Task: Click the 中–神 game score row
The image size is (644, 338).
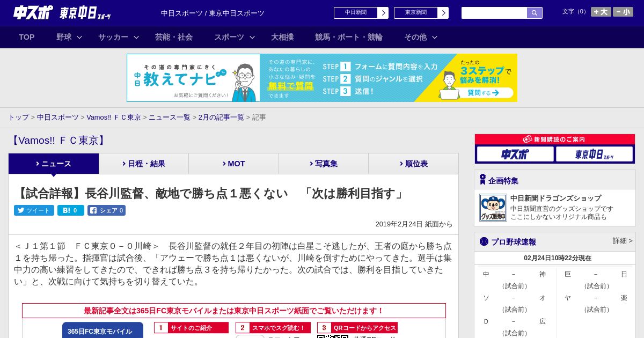Action: tap(514, 274)
